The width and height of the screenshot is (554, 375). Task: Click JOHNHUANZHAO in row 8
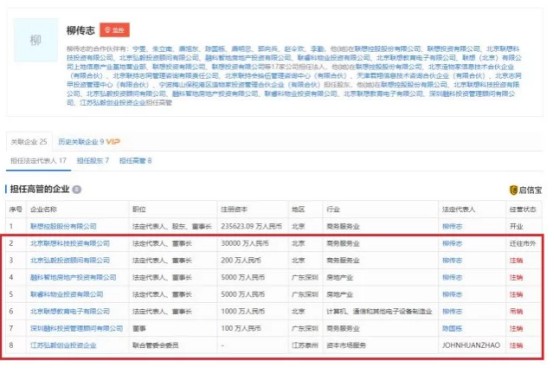(471, 345)
